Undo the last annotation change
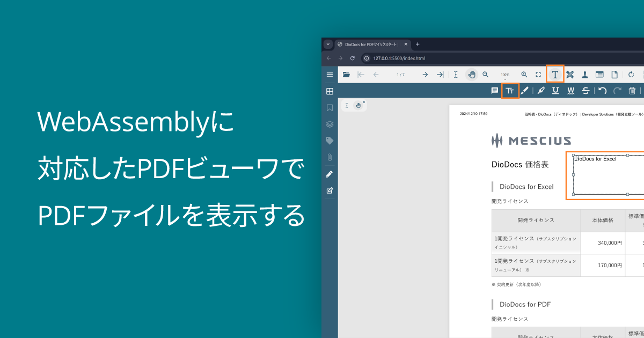This screenshot has height=338, width=644. [x=603, y=91]
